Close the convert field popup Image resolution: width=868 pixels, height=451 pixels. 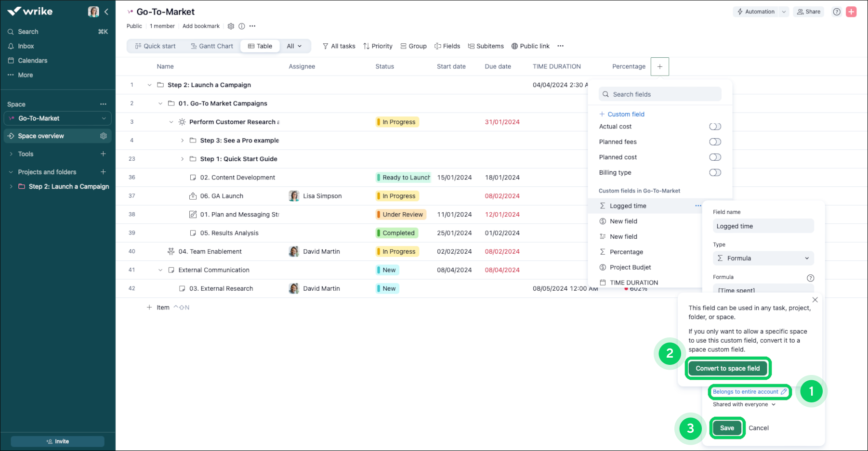click(815, 300)
